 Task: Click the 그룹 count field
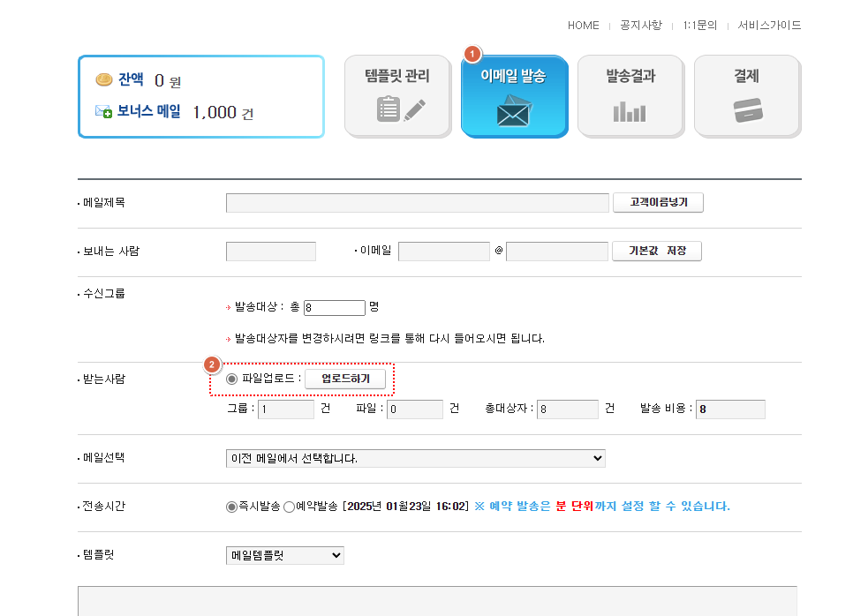click(286, 409)
